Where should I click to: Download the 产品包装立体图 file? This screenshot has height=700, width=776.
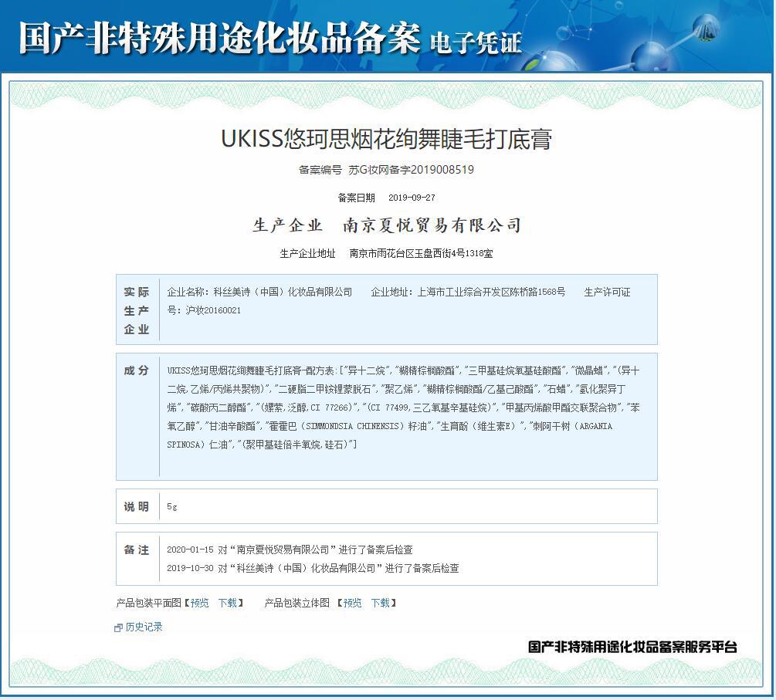[x=380, y=603]
